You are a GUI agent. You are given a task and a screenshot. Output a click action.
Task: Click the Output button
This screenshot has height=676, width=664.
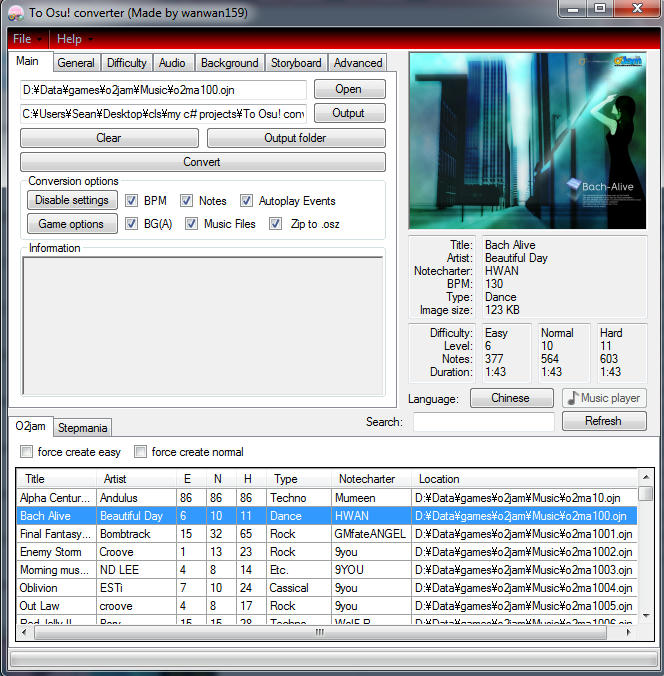(x=349, y=113)
